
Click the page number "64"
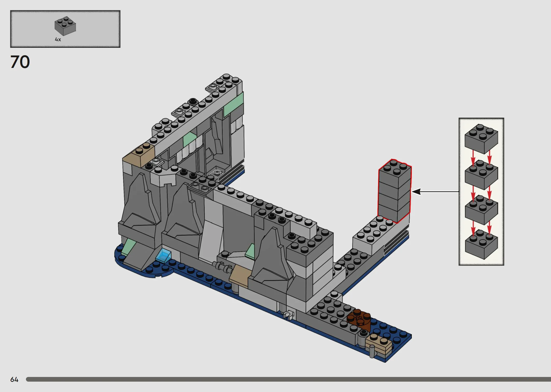14,380
